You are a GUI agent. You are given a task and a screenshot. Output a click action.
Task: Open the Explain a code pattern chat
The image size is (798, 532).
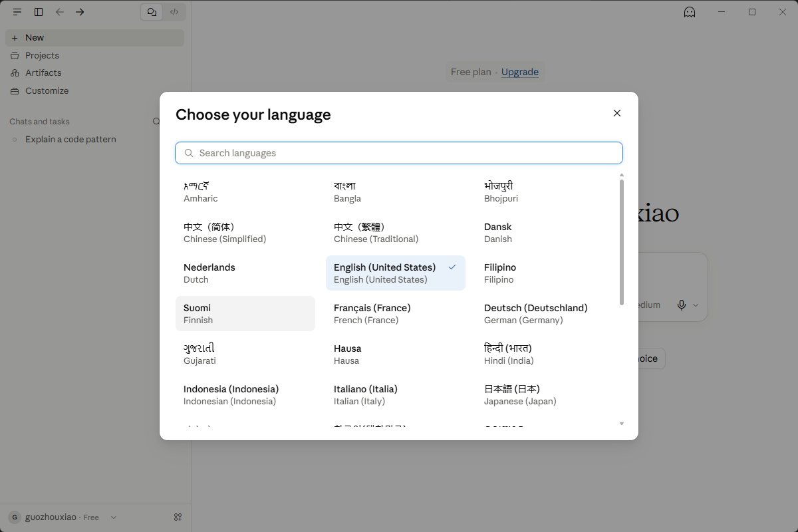[94, 139]
